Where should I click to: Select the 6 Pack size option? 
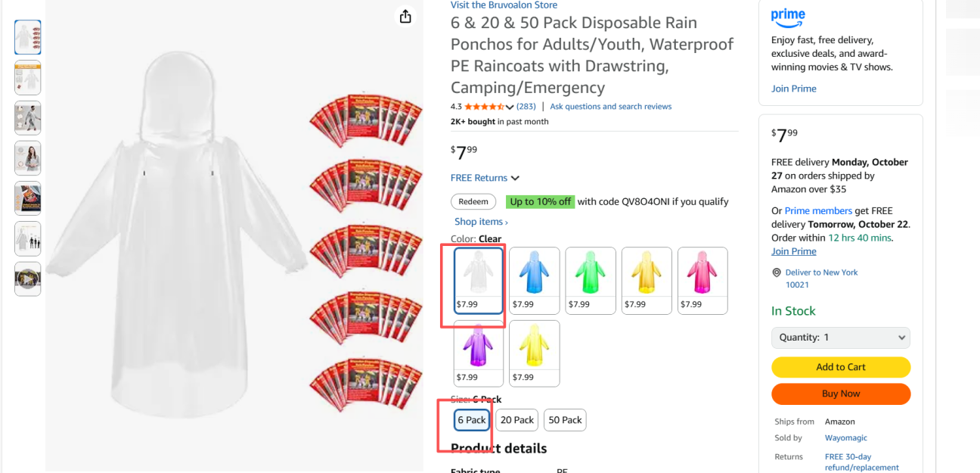(471, 420)
